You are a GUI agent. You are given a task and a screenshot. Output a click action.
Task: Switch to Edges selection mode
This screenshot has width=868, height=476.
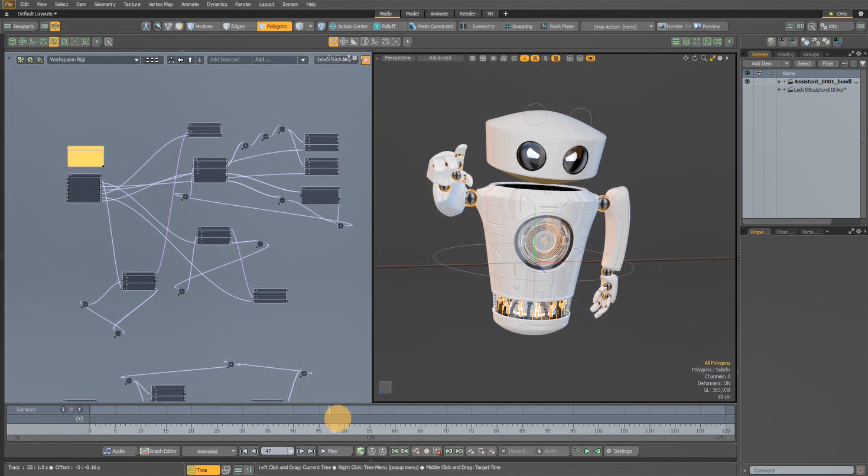(x=234, y=27)
